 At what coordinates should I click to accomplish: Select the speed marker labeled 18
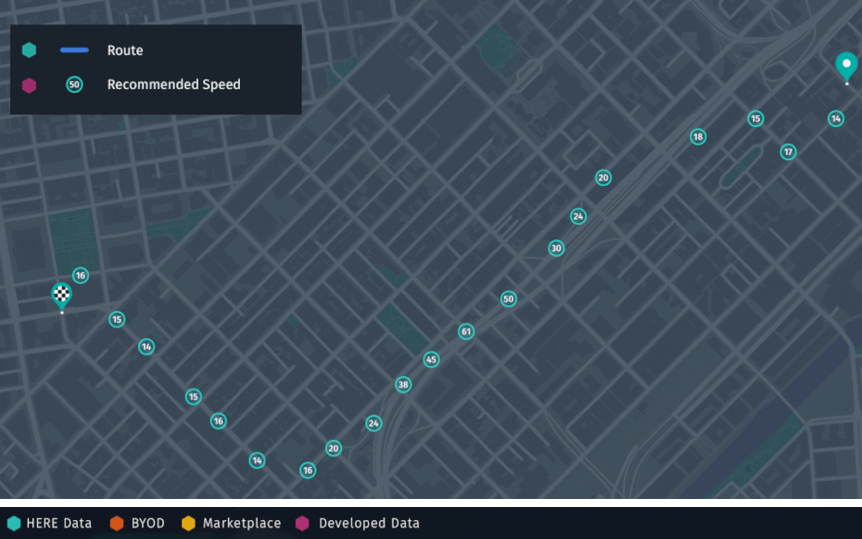[698, 136]
